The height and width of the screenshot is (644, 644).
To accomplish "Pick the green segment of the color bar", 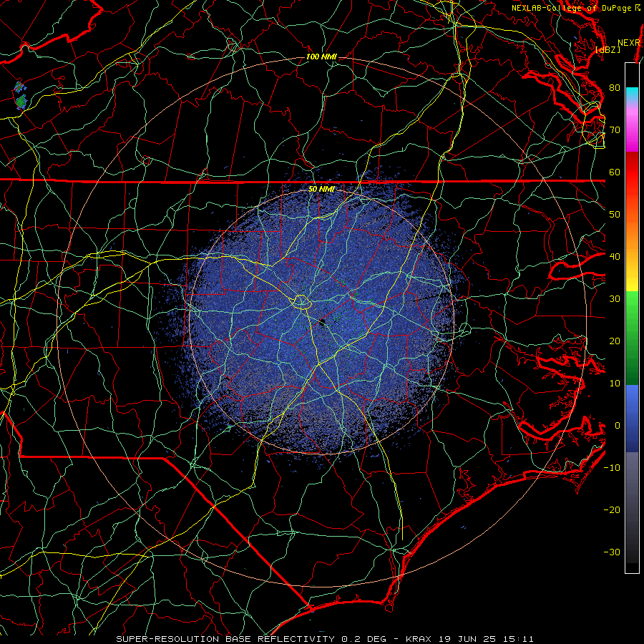I will 632,338.
